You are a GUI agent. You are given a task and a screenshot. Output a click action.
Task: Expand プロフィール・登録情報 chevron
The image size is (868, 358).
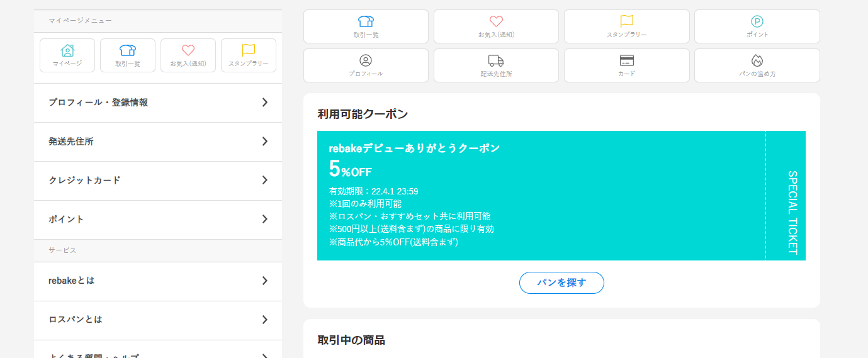pyautogui.click(x=265, y=102)
